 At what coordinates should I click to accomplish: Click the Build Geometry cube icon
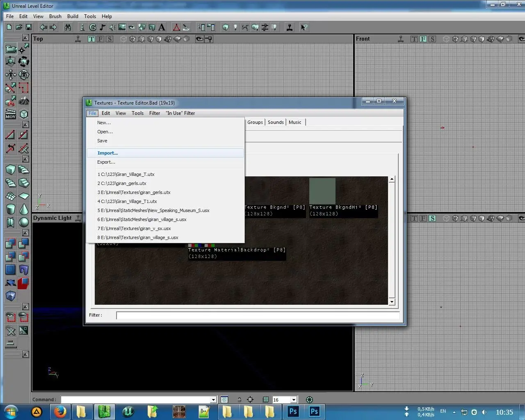226,27
